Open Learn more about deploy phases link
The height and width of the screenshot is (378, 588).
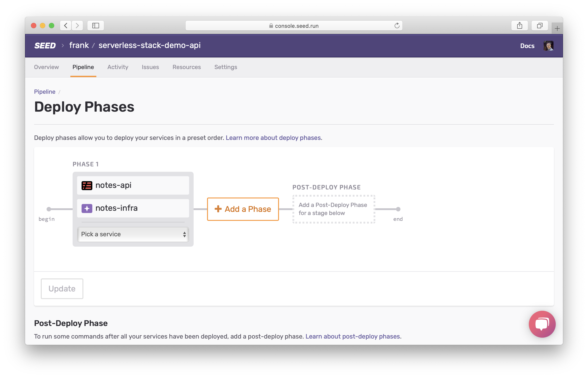point(273,138)
